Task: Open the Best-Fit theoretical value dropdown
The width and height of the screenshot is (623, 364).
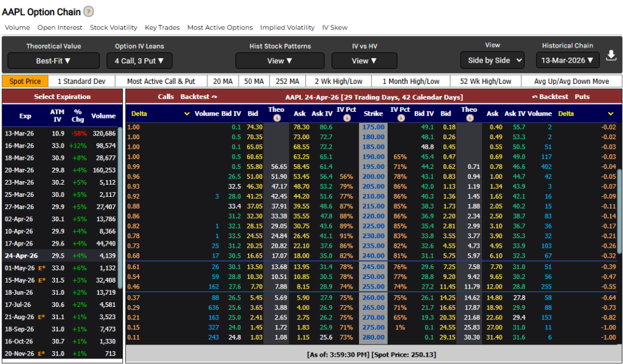Action: 54,61
